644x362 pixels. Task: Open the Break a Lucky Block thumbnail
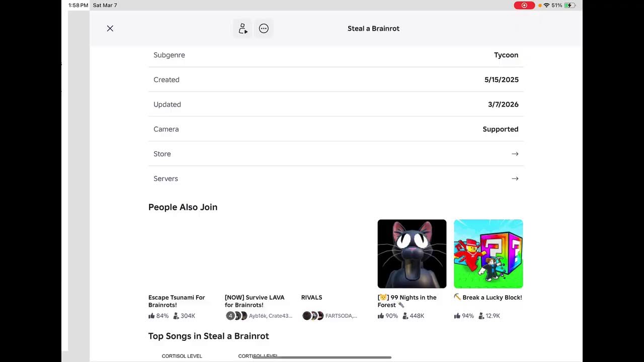tap(489, 254)
